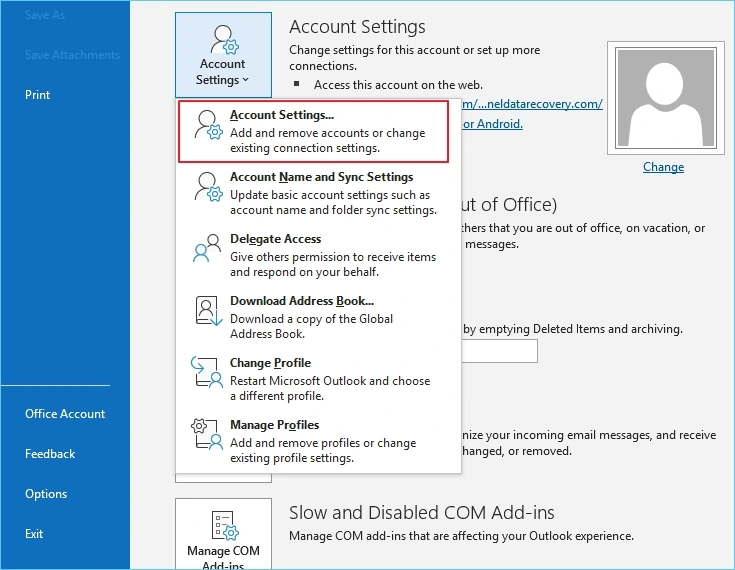Click the person-gear icon beside Account Settings...
Viewport: 735px width, 570px height.
pos(208,125)
